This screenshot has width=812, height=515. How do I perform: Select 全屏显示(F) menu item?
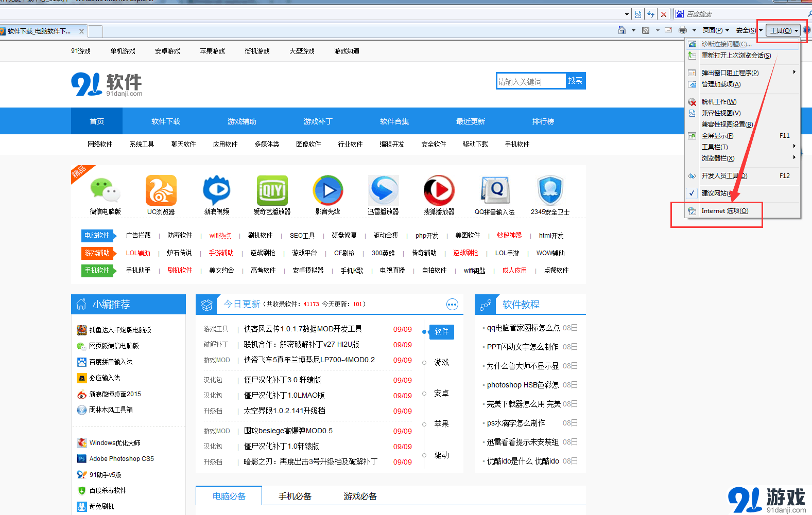(742, 136)
